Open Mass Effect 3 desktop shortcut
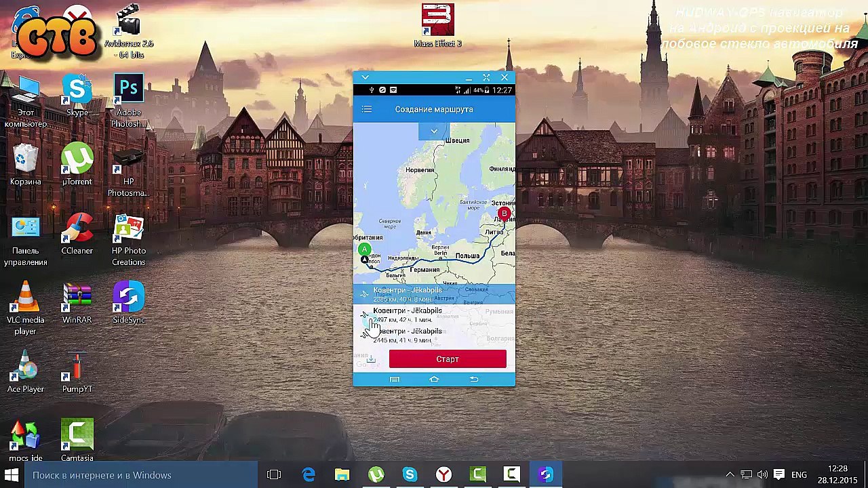 point(437,26)
